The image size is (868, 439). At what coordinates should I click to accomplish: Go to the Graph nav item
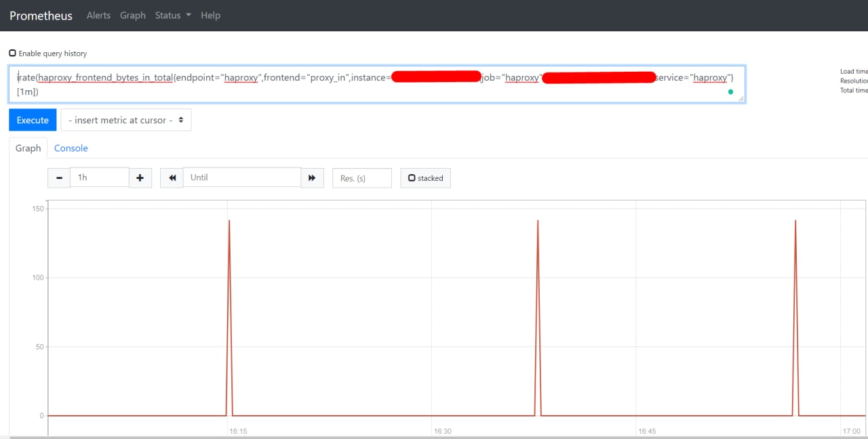pos(133,16)
